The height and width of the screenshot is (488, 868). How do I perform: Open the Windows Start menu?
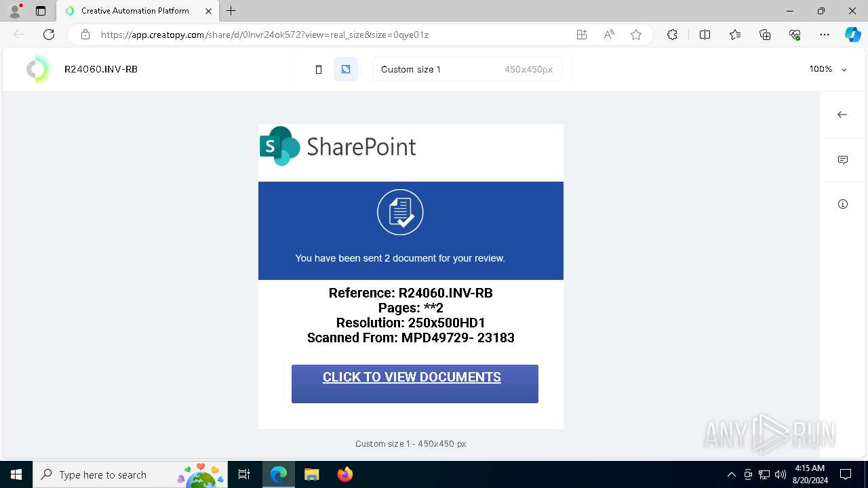16,474
